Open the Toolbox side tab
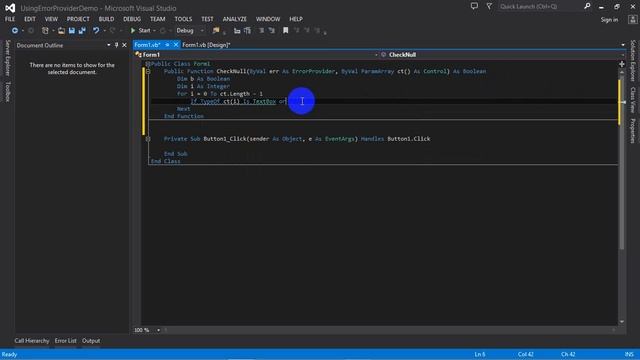The width and height of the screenshot is (640, 360). pyautogui.click(x=7, y=91)
